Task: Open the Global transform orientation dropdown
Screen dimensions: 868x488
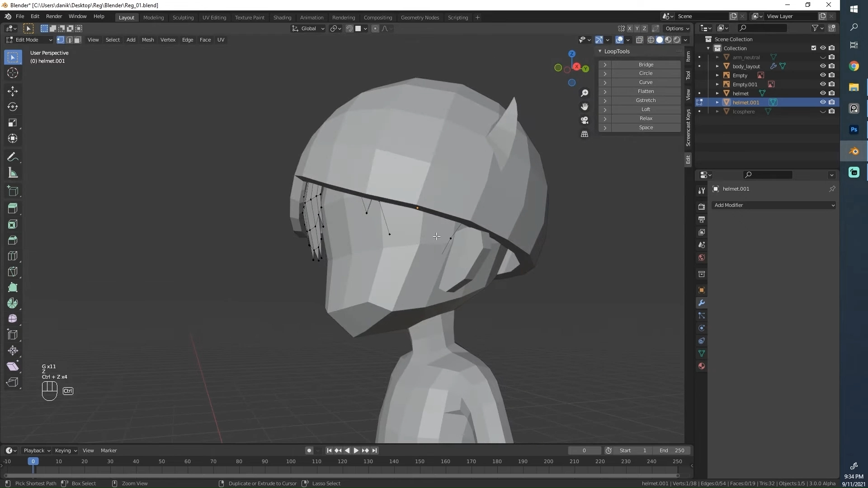Action: click(x=308, y=28)
